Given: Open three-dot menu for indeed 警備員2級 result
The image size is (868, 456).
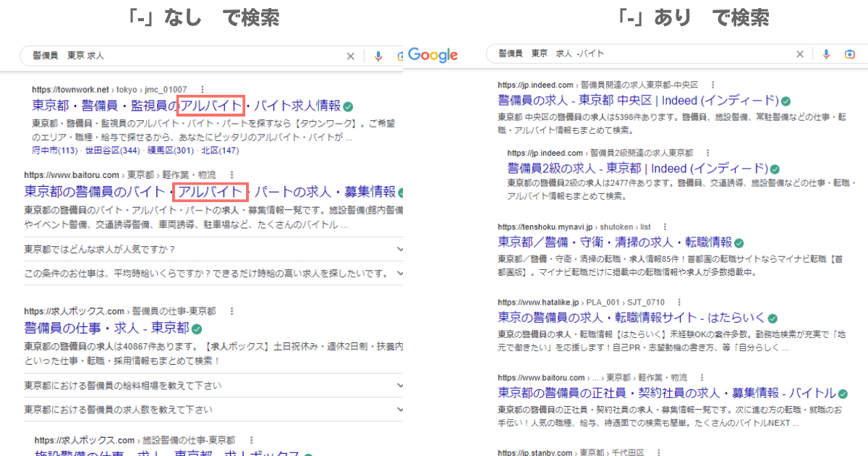Looking at the screenshot, I should pyautogui.click(x=708, y=153).
